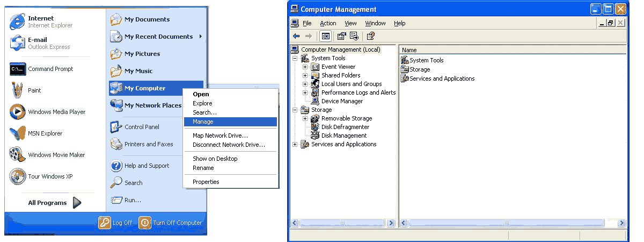Collapse System Tools tree node
This screenshot has width=644, height=242.
coord(295,58)
